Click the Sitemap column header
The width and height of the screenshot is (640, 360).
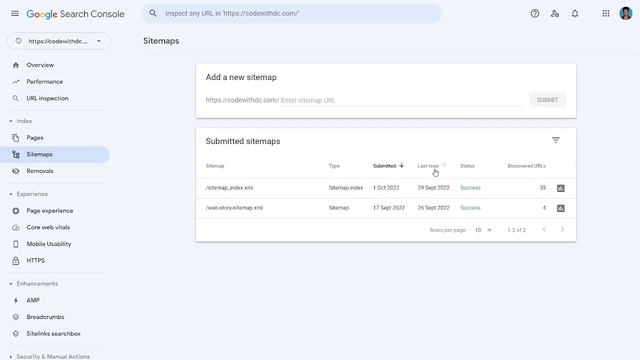pos(215,166)
